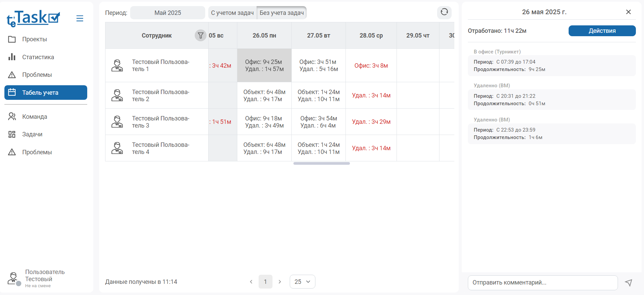Select page 1 in pagination
Image resolution: width=644 pixels, height=295 pixels.
(265, 282)
